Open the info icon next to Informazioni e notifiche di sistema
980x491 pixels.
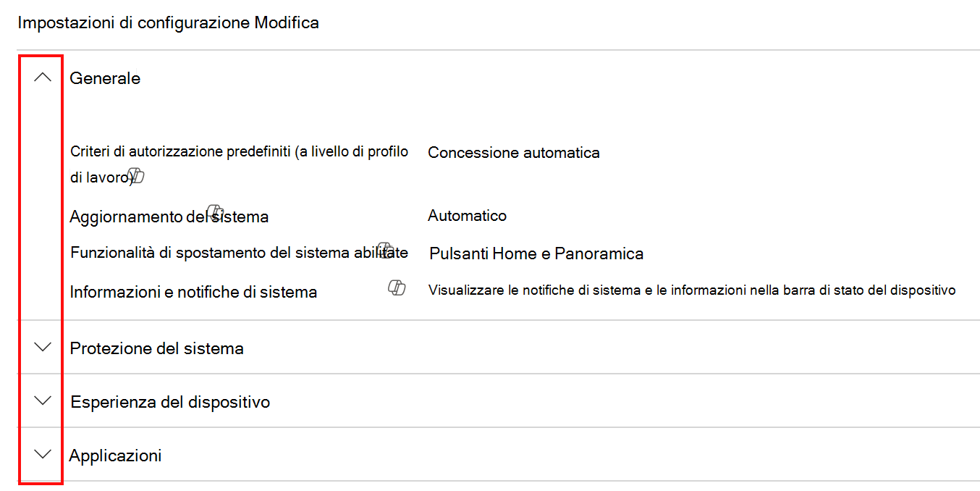(397, 289)
